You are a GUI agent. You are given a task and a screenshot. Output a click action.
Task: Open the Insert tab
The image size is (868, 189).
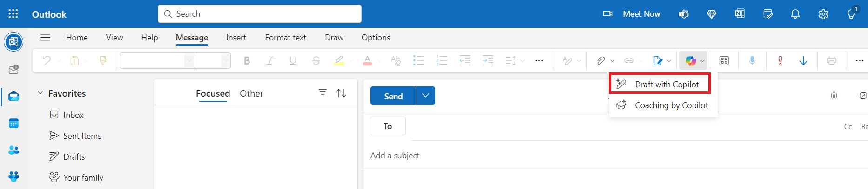tap(236, 38)
